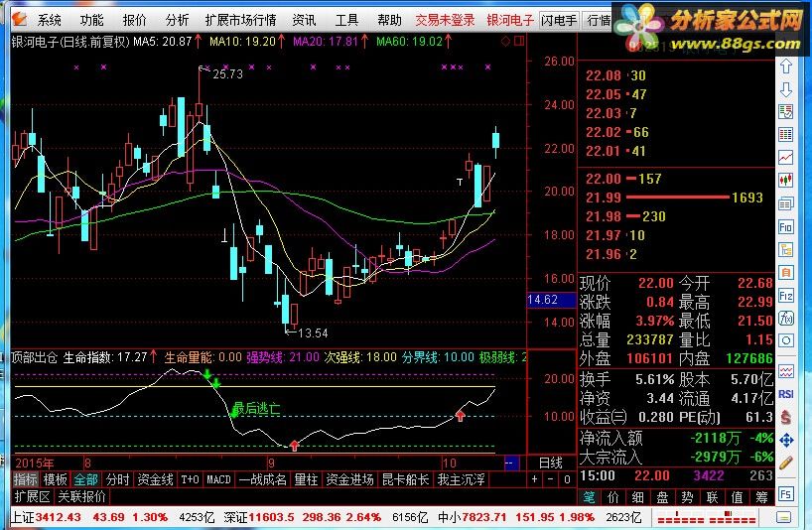
Task: Open the f(x) formula manager icon
Action: pos(786,319)
